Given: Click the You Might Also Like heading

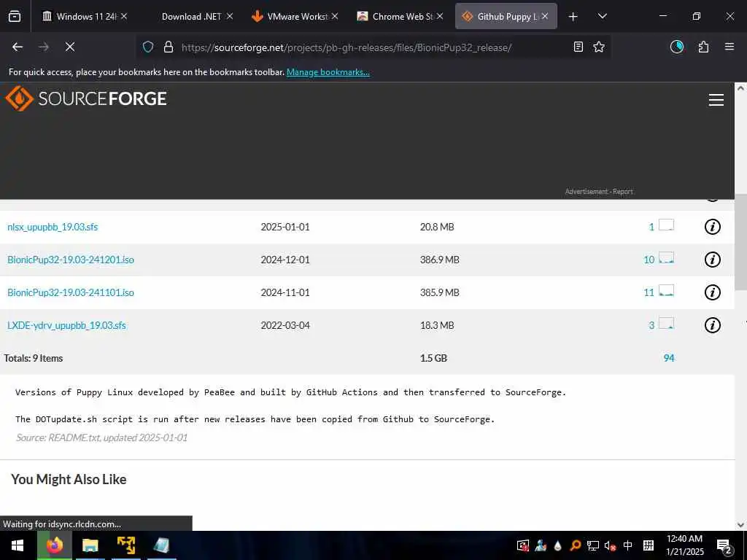Looking at the screenshot, I should coord(69,480).
